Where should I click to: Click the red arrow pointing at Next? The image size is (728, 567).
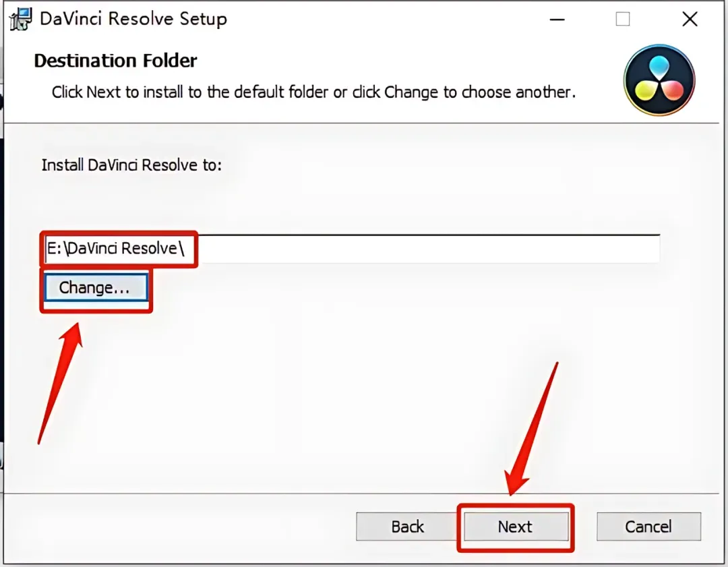click(x=532, y=428)
